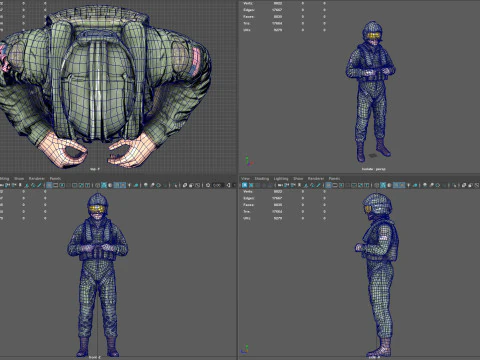Screen dimensions: 480x360
Task: Toggle X-Ray in the front view toolbar
Action: pos(185,185)
